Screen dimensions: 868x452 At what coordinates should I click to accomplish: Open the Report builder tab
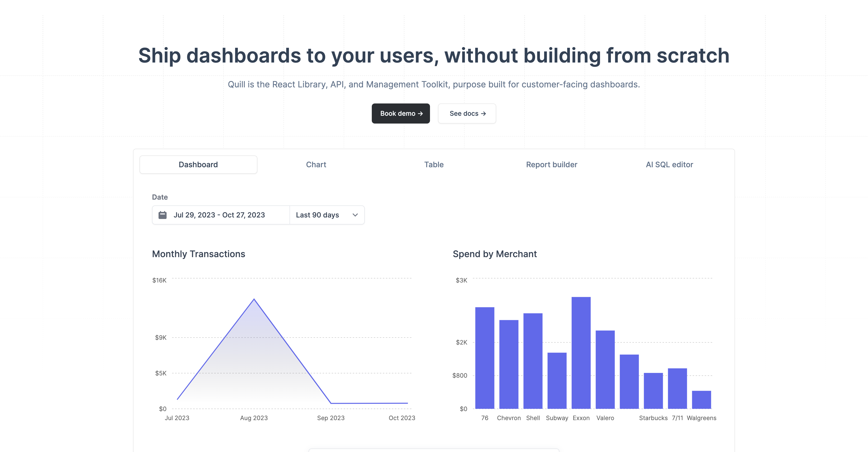point(552,165)
